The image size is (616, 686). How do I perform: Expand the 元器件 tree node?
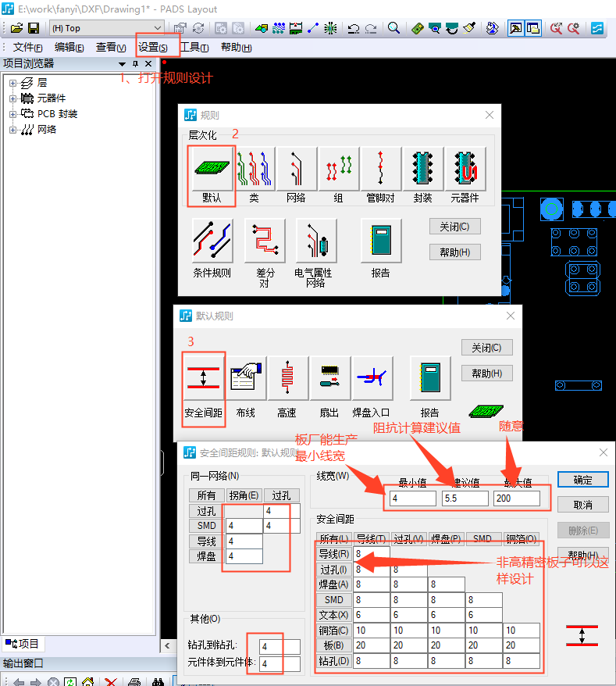coord(12,98)
